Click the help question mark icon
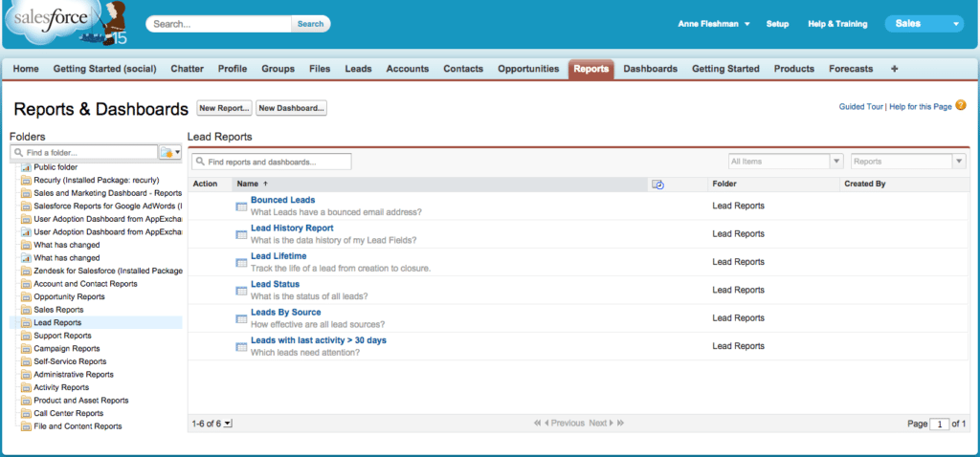 pyautogui.click(x=961, y=105)
